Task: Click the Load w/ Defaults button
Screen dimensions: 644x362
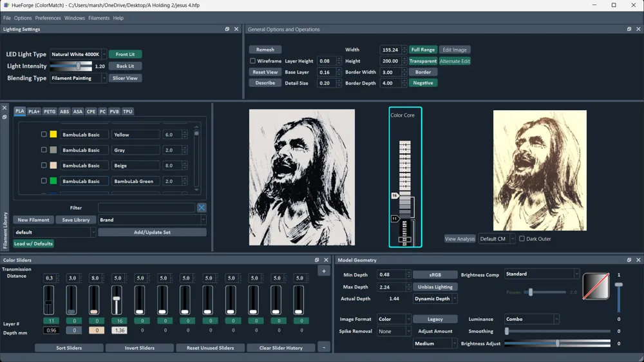Action: pyautogui.click(x=33, y=243)
